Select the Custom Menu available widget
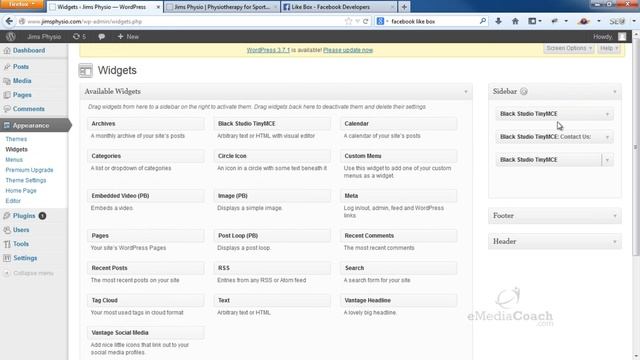This screenshot has width=640, height=360. tap(398, 156)
